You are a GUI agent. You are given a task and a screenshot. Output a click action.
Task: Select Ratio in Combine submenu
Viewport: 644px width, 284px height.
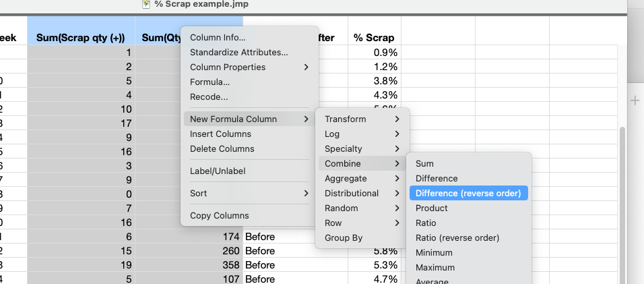(426, 223)
